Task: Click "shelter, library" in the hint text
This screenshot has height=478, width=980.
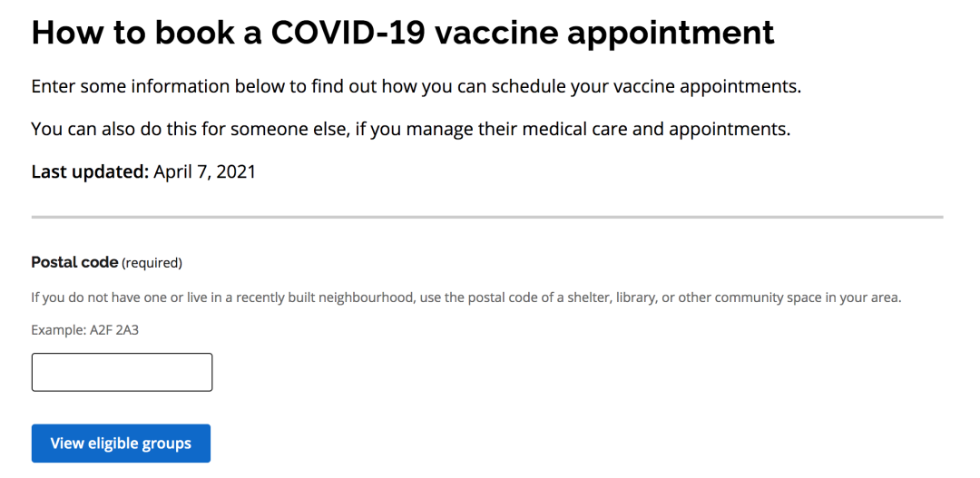Action: click(x=605, y=298)
